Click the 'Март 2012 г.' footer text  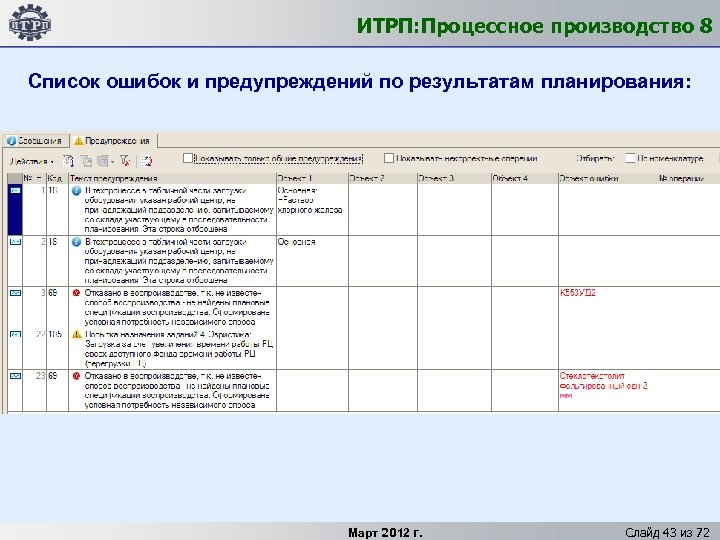385,533
